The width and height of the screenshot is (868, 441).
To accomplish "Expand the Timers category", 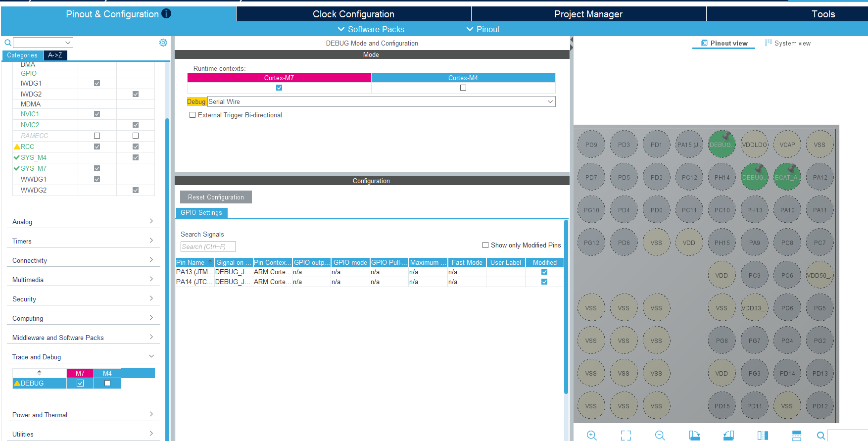I will (83, 241).
